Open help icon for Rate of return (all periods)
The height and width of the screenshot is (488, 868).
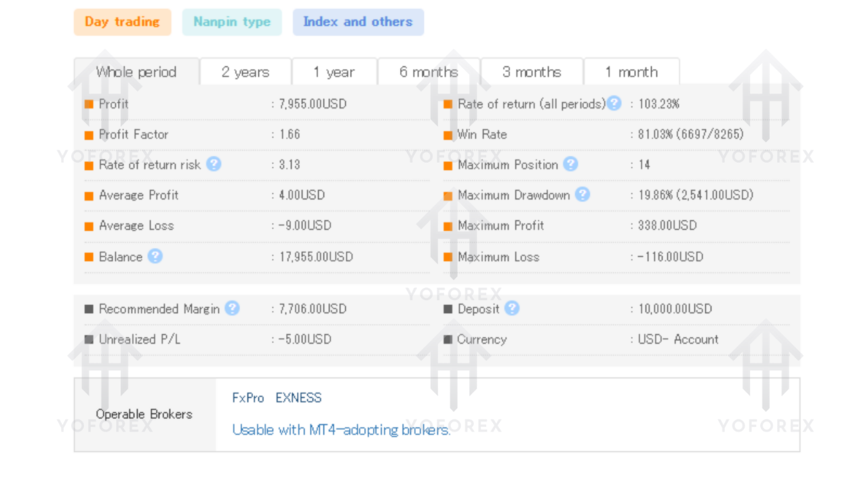point(614,104)
